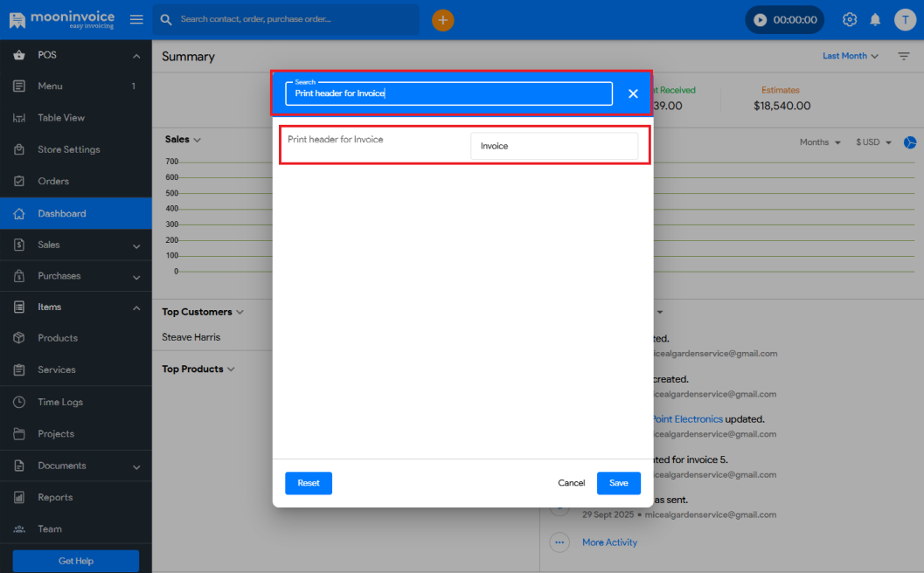The image size is (924, 573).
Task: Start the timer with the play icon
Action: pyautogui.click(x=759, y=18)
